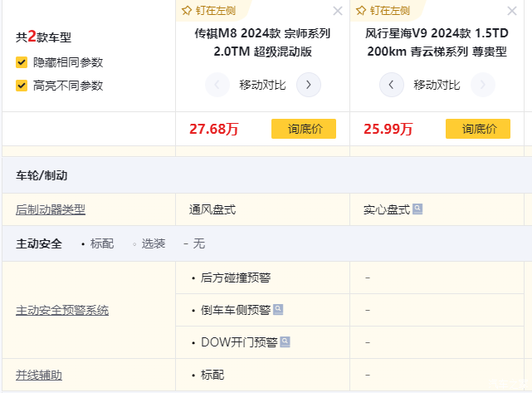Select 后方碰撞预警 cell text
532x393 pixels.
[x=236, y=278]
